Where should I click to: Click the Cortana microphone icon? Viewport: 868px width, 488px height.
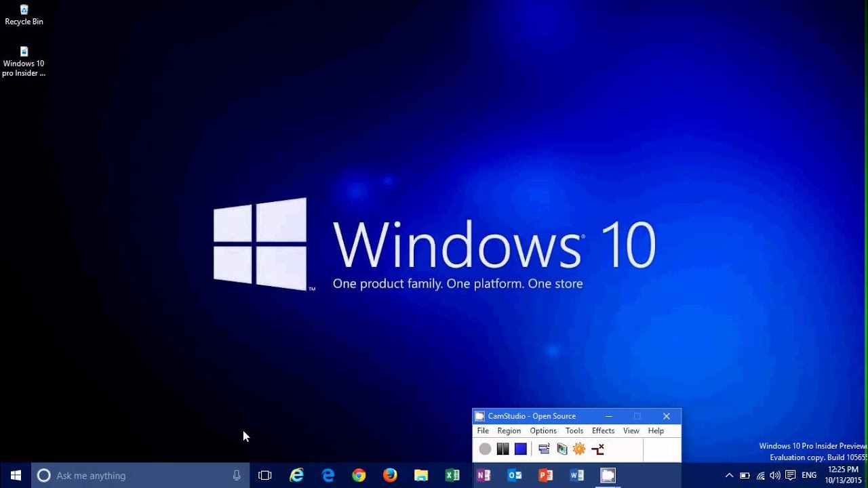(237, 475)
